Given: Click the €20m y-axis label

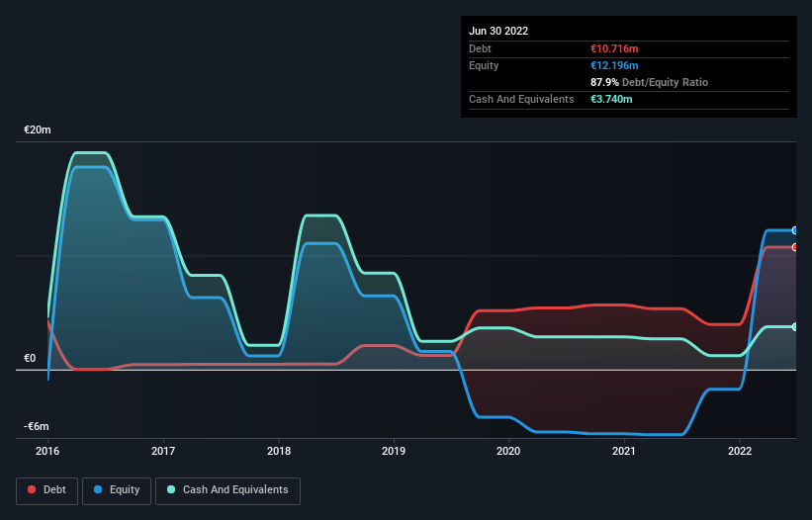Looking at the screenshot, I should click(38, 130).
